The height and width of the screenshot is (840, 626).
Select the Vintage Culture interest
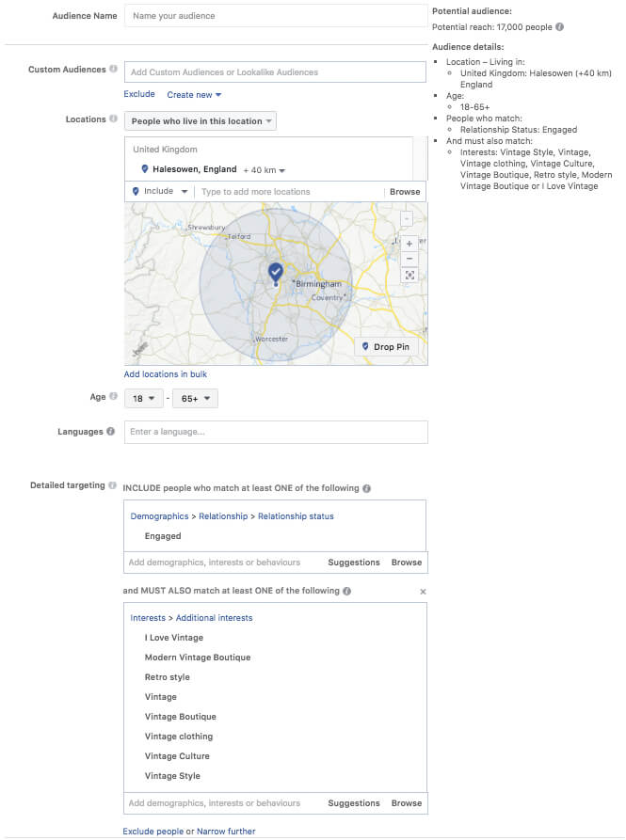click(x=177, y=756)
